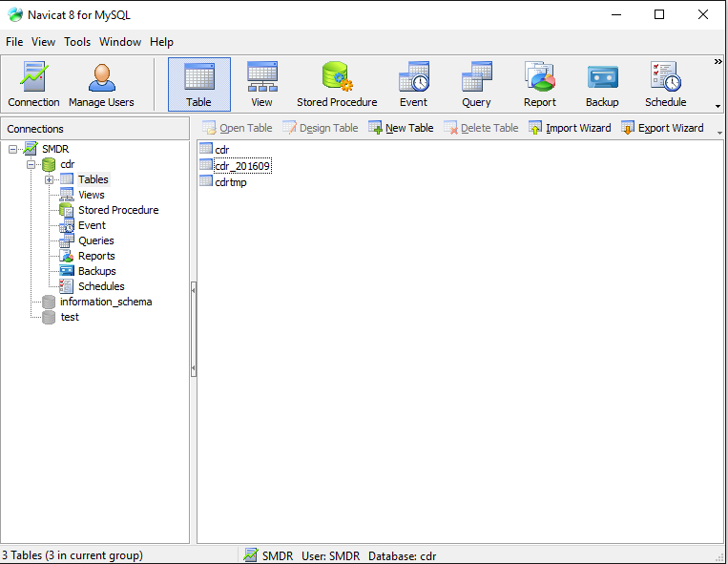Click Delete Table button
The width and height of the screenshot is (728, 564).
pos(481,128)
